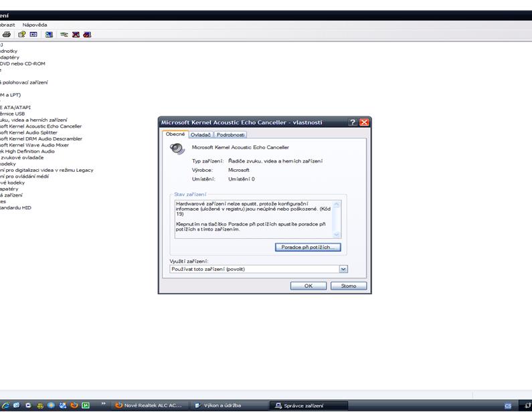Click the dialog's question-mark help button
532x412 pixels.
tap(353, 122)
